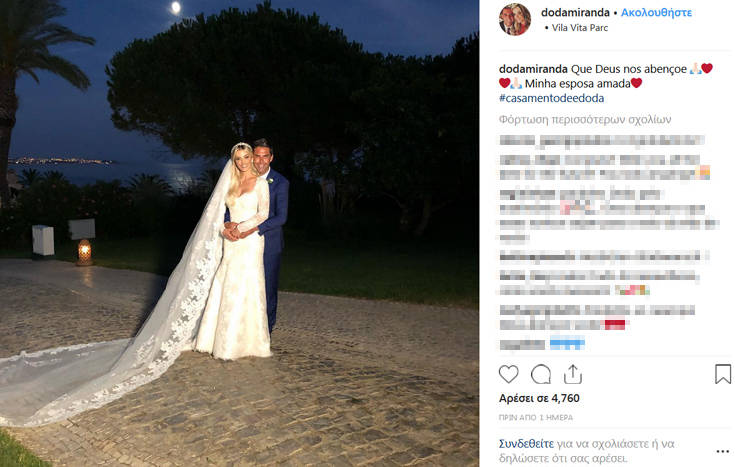Click the Συνδεθείτε login link
Viewport: 735px width, 467px height.
(x=526, y=444)
